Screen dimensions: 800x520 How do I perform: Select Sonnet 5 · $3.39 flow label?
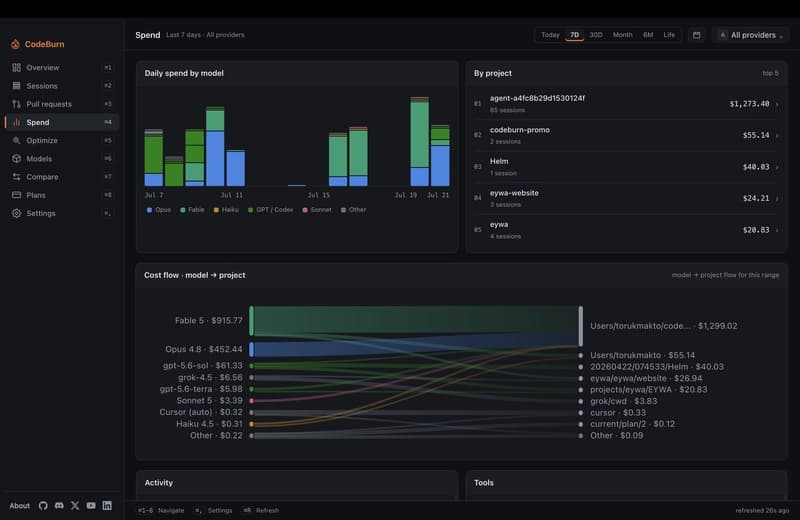209,401
